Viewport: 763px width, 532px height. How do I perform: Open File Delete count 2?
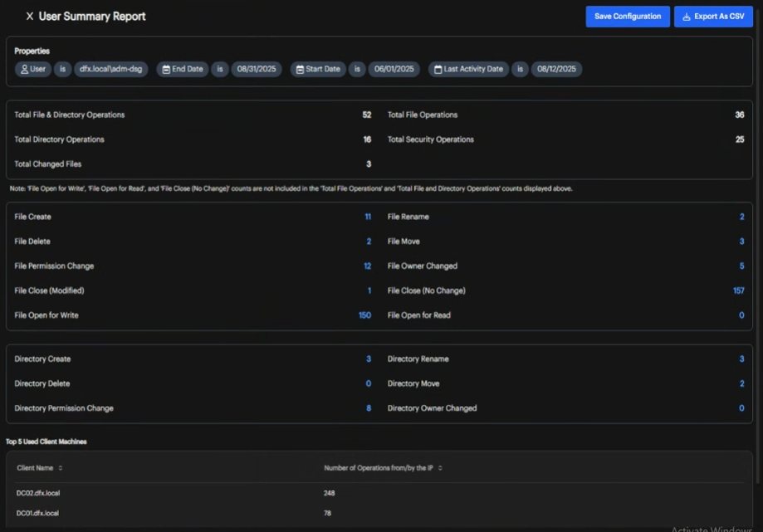coord(369,242)
